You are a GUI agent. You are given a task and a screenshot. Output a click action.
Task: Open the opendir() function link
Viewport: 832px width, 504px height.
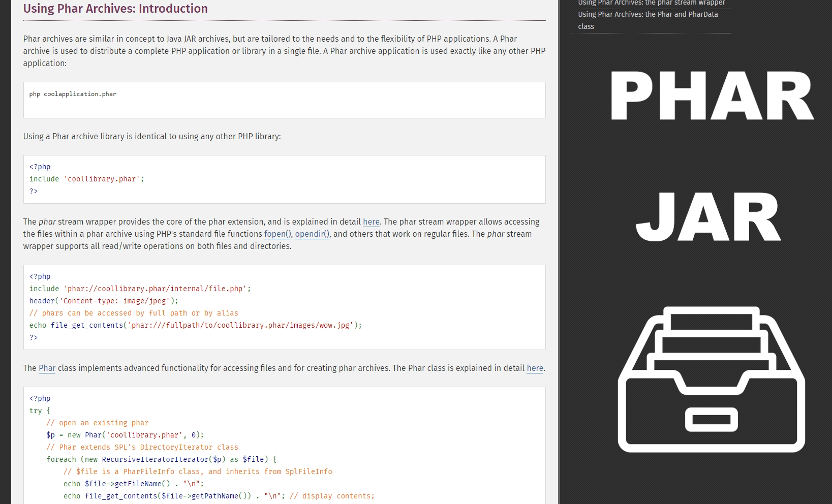coord(312,234)
